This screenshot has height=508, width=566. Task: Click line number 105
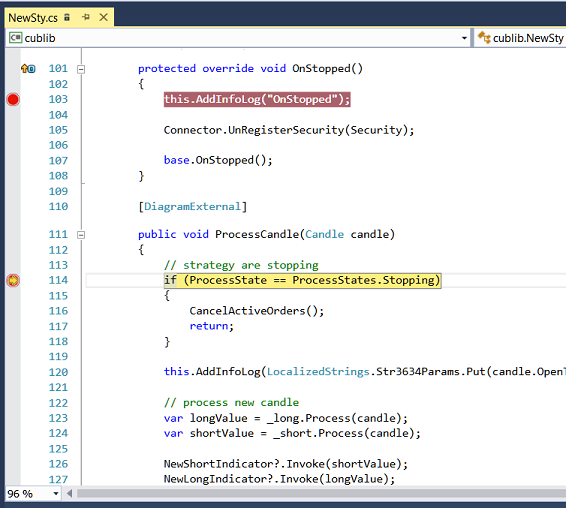[58, 130]
